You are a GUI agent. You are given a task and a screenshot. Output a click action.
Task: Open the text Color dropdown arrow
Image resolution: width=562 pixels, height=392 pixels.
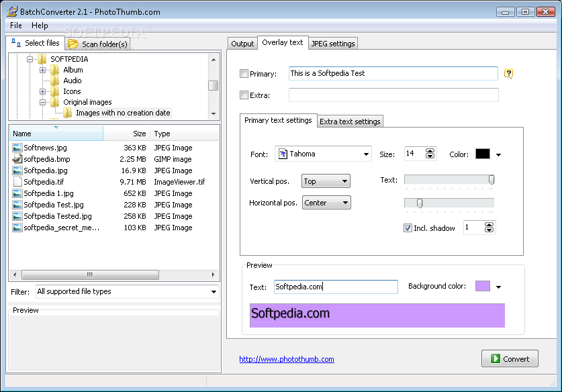pos(498,155)
